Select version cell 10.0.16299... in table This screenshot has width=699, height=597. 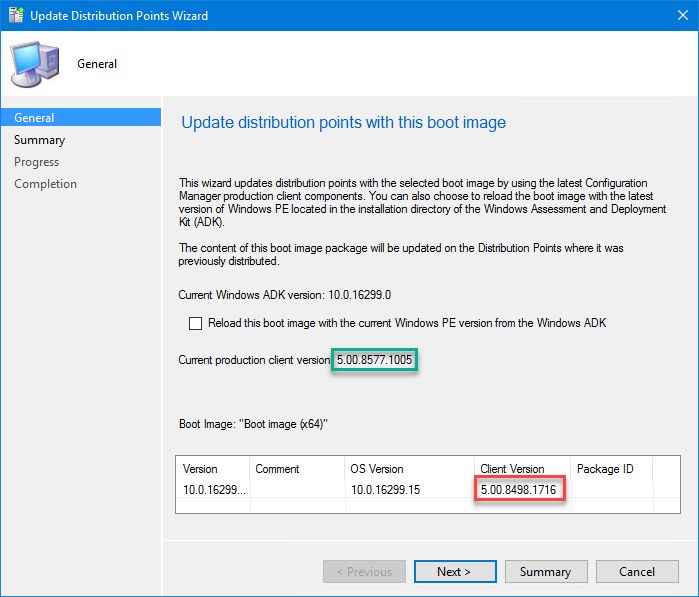click(214, 490)
